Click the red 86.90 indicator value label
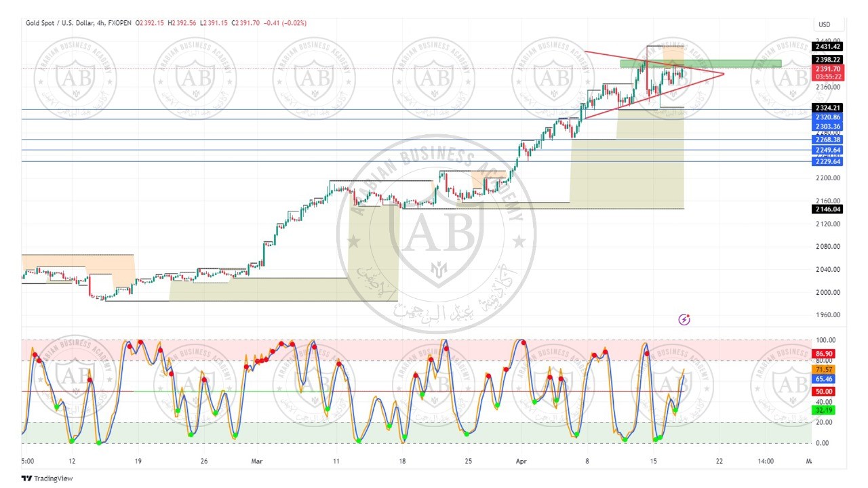The height and width of the screenshot is (488, 868). coord(825,354)
